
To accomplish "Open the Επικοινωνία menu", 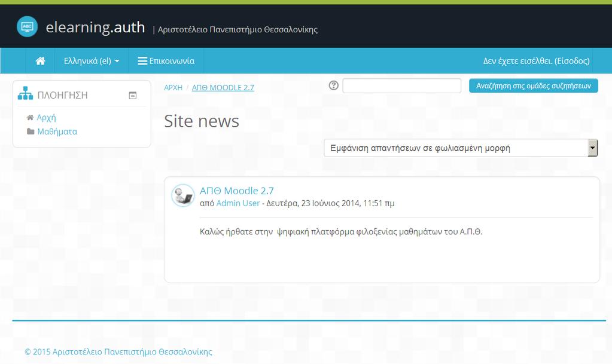I will 166,61.
